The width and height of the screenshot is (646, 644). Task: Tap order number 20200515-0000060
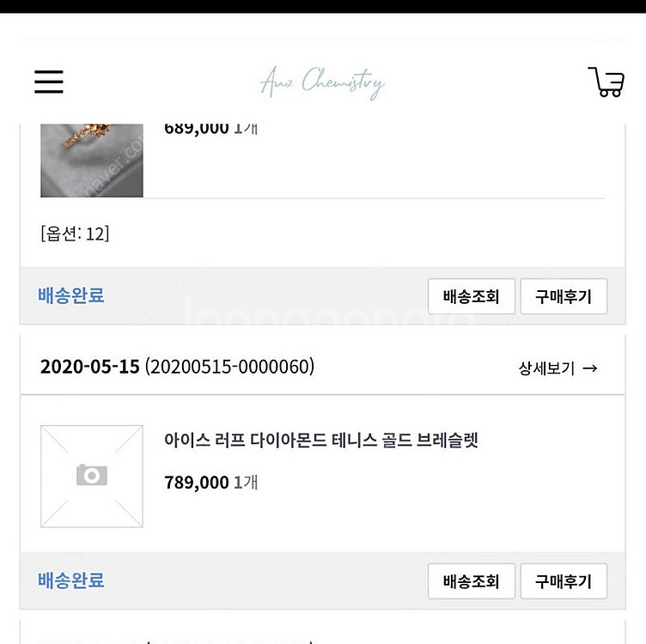click(x=229, y=367)
